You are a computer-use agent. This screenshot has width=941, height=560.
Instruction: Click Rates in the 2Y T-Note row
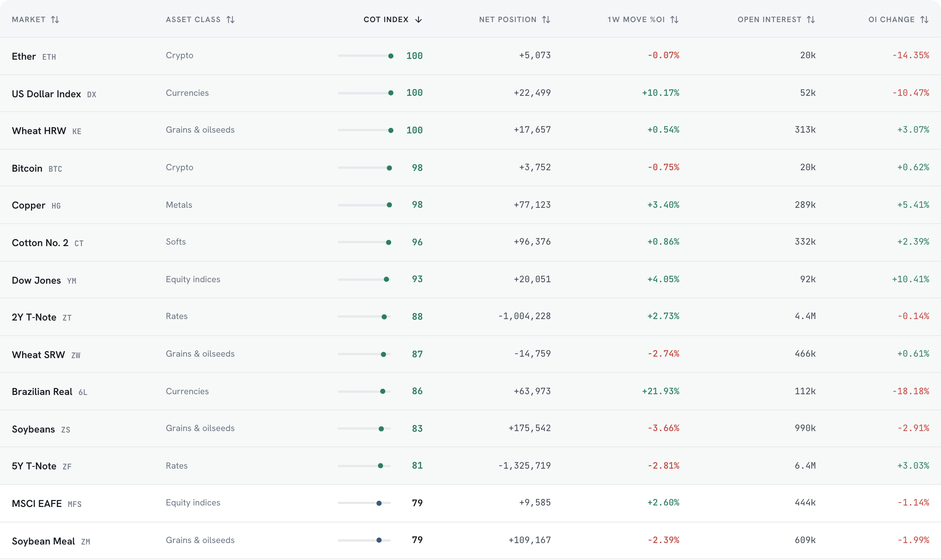pyautogui.click(x=177, y=316)
